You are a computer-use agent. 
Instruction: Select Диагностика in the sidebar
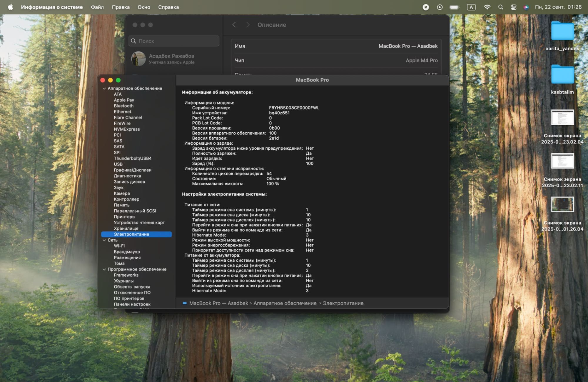127,176
